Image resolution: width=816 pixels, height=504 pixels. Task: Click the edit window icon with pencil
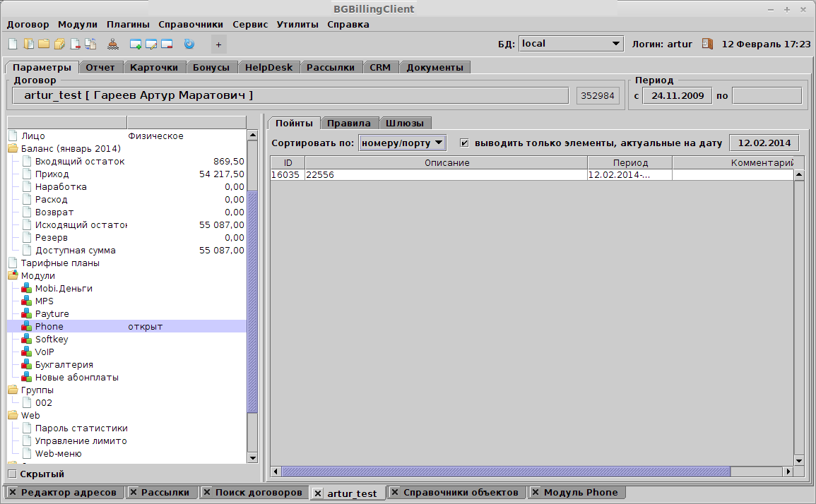[x=151, y=44]
